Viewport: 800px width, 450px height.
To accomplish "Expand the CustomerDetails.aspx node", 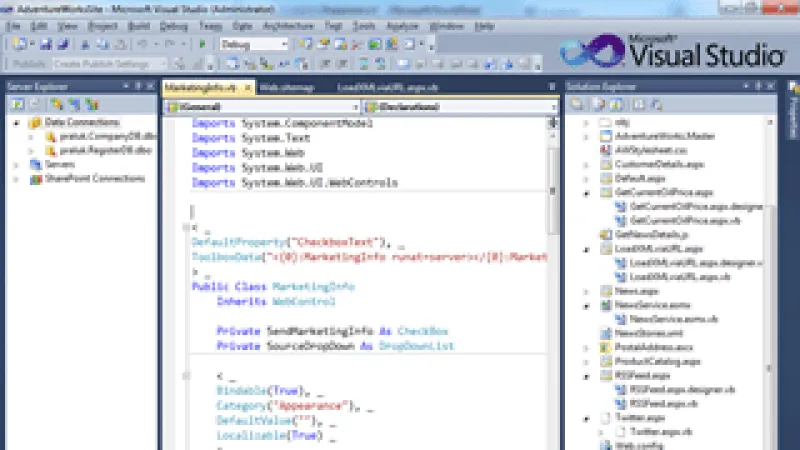I will (x=586, y=165).
